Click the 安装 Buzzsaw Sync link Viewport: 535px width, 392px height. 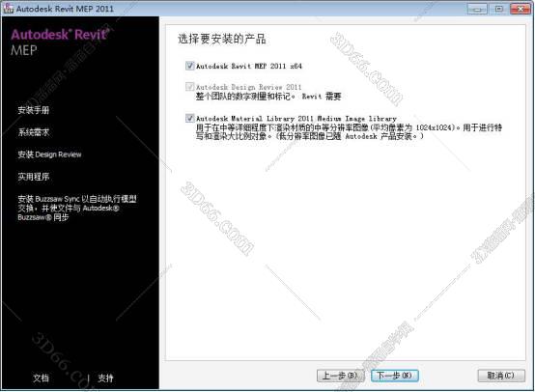click(77, 208)
